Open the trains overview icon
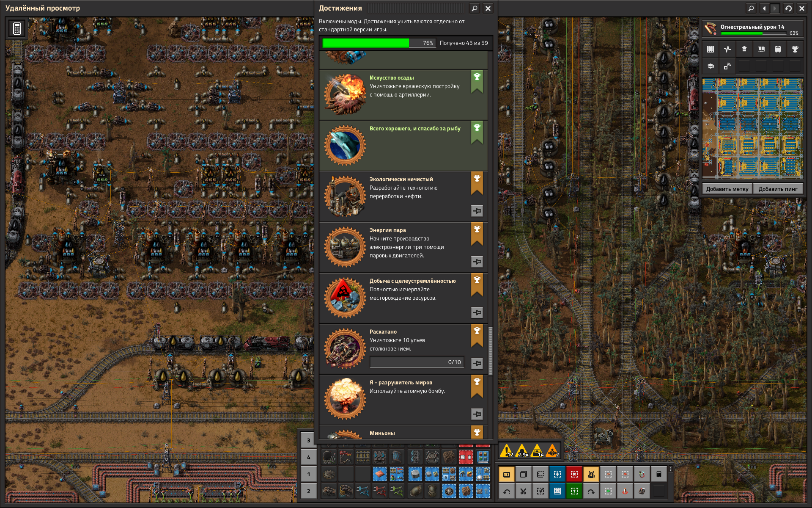Viewport: 812px width, 508px height. 778,49
